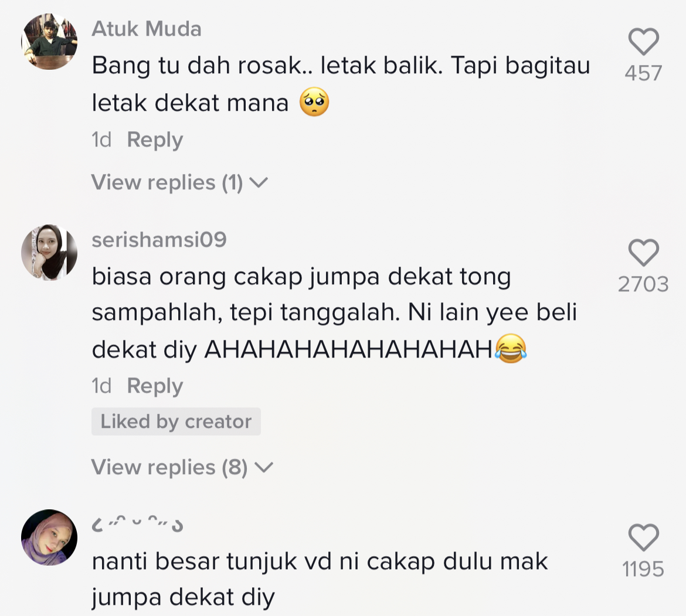
Task: Click chevron next to View replies (8)
Action: [264, 468]
